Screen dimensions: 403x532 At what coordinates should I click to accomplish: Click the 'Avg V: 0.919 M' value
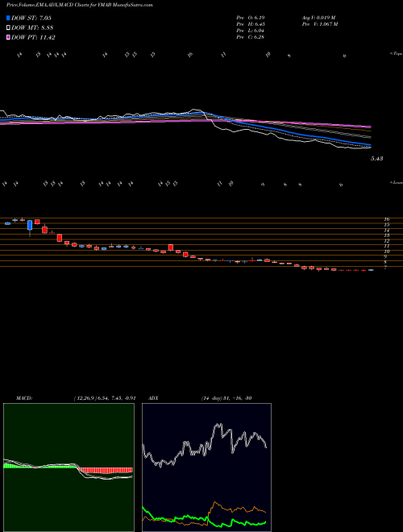(318, 18)
